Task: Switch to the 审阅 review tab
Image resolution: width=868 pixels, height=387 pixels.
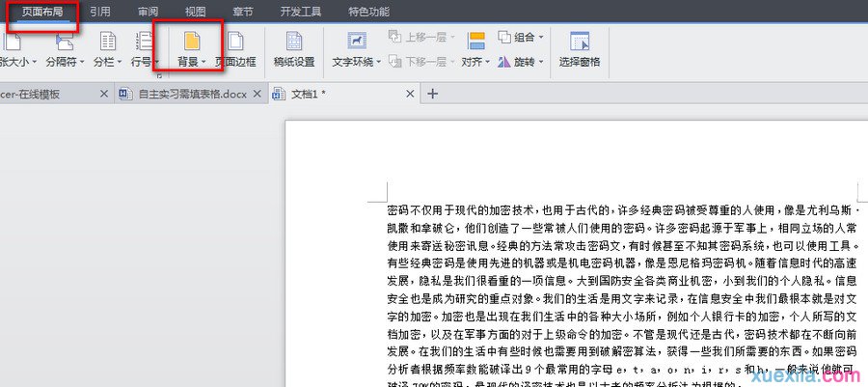Action: point(148,12)
